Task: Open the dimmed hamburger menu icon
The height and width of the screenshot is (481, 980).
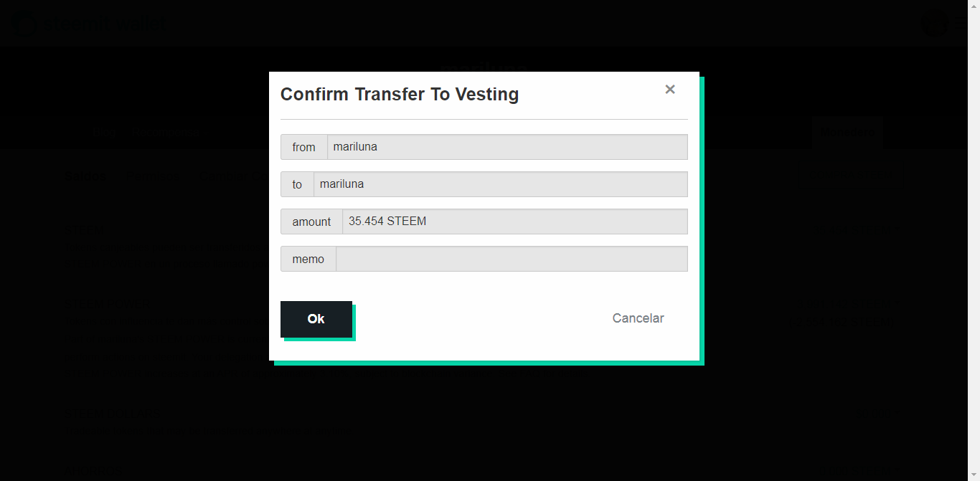Action: click(x=959, y=24)
